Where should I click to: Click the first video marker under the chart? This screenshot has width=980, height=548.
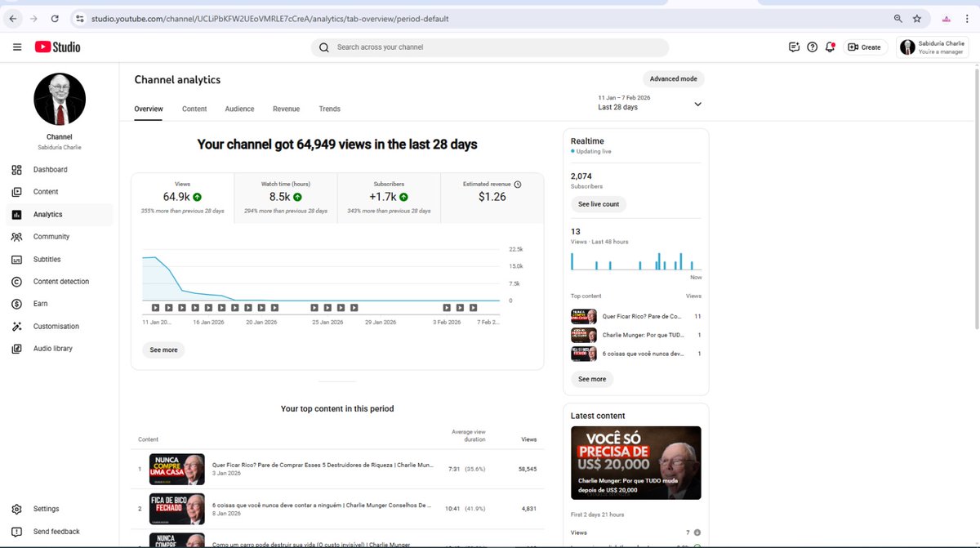click(x=155, y=308)
